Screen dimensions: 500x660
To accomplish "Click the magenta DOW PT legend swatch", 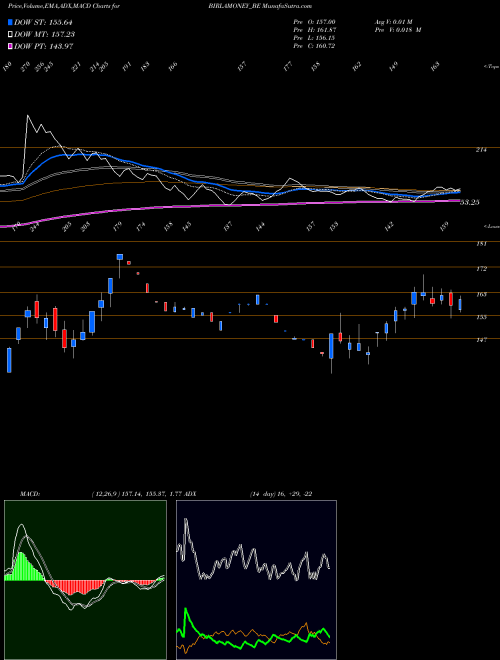I will click(10, 46).
